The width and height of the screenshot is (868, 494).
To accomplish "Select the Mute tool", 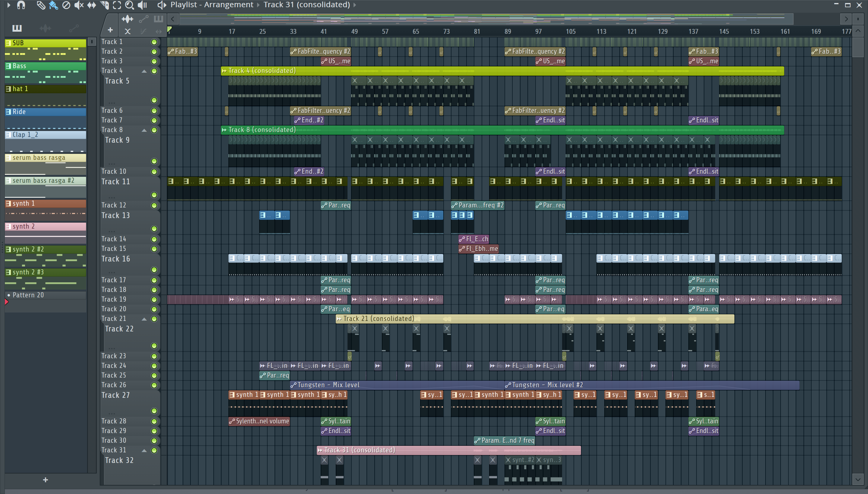I will [x=79, y=5].
